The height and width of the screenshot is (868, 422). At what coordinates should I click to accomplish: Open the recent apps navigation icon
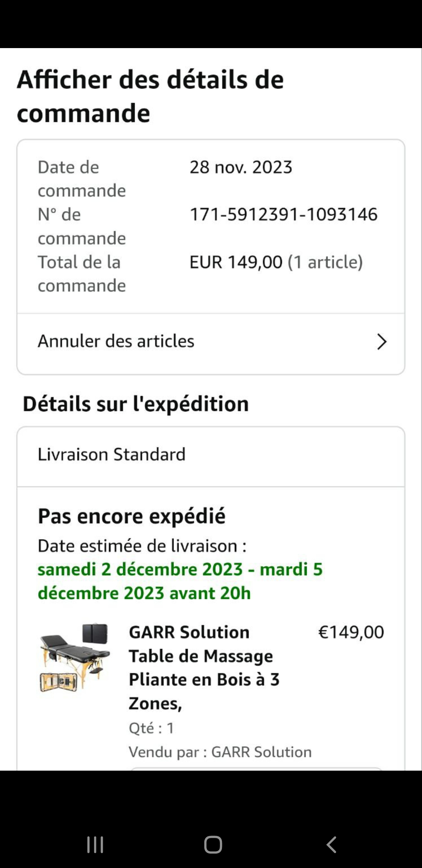coord(95,845)
